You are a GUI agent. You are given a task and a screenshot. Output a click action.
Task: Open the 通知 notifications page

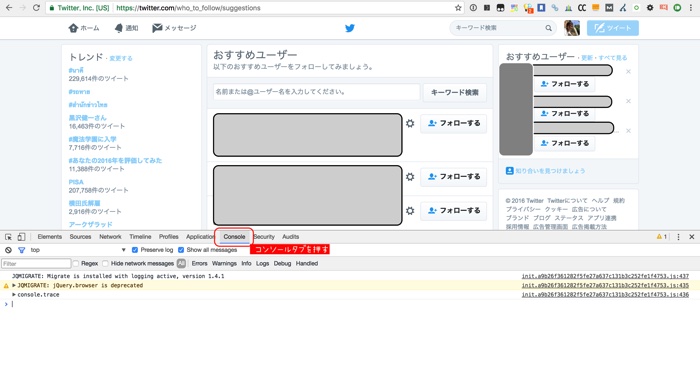coord(126,28)
